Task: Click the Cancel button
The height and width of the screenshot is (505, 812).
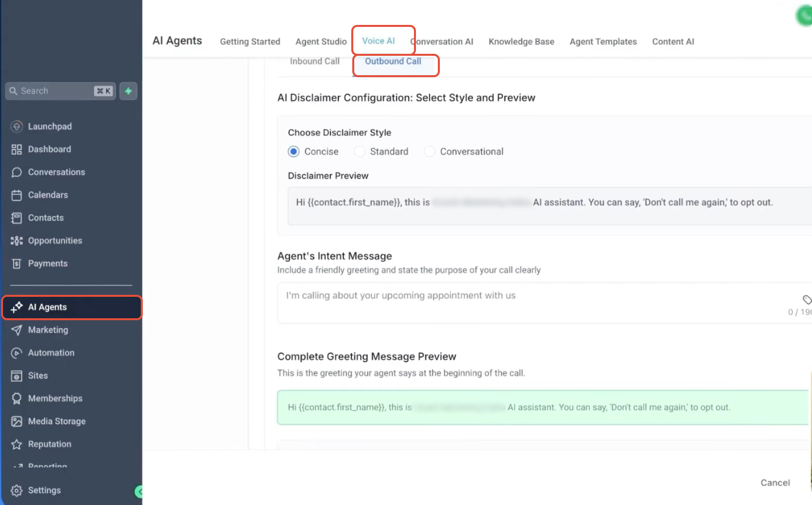Action: click(775, 483)
